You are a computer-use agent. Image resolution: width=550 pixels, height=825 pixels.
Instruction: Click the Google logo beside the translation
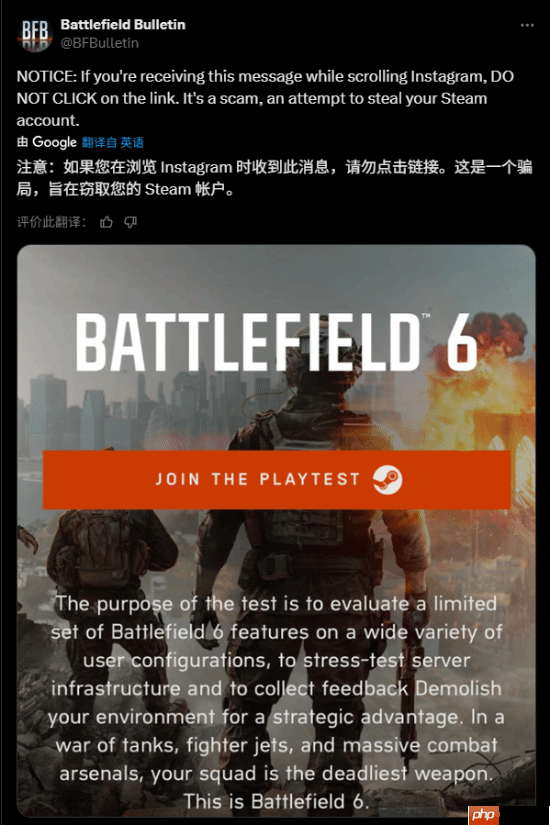pyautogui.click(x=54, y=142)
